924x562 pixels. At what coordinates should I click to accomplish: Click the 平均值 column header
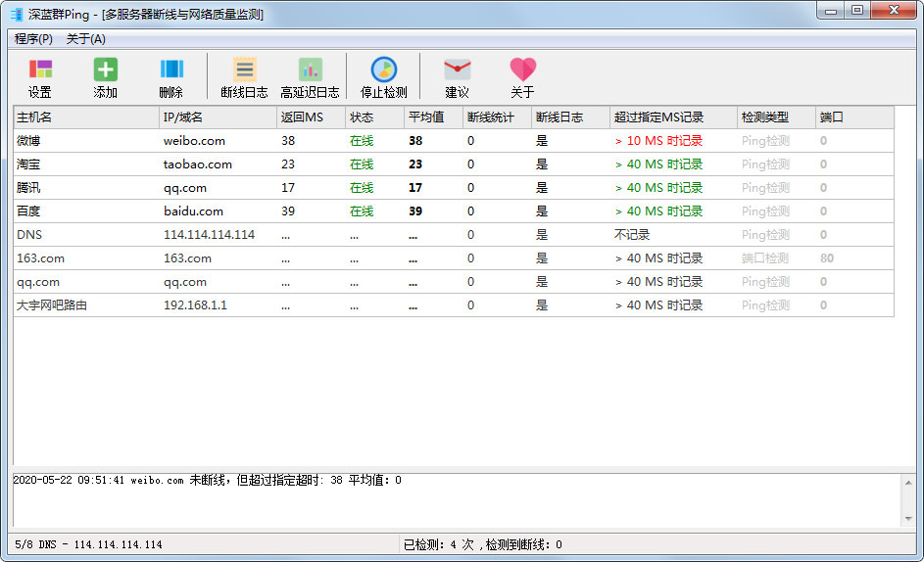click(x=432, y=117)
